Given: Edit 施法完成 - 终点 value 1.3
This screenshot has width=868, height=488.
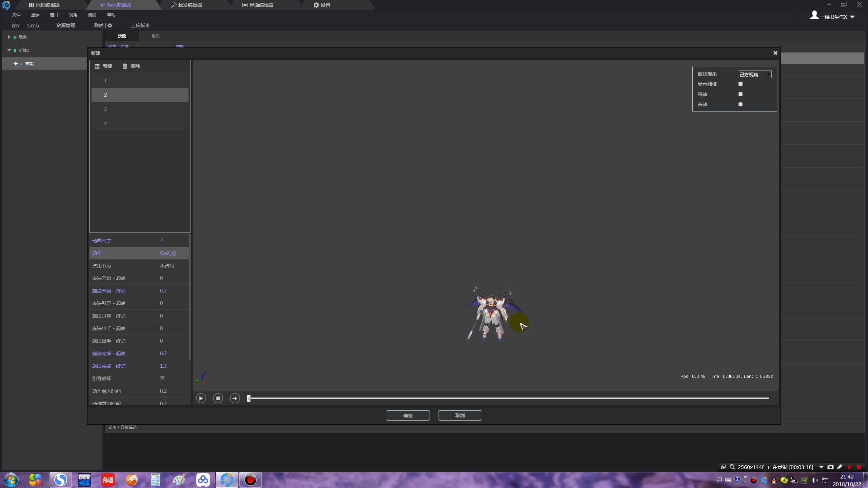Looking at the screenshot, I should (173, 366).
